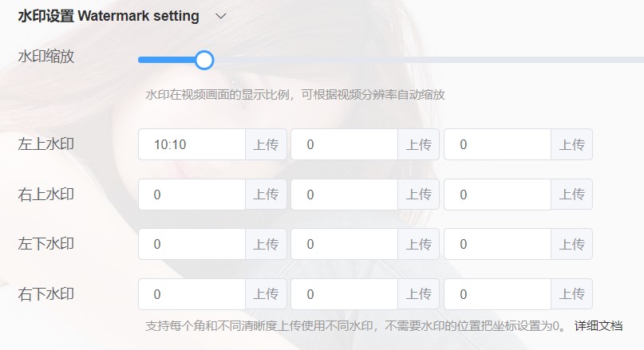Upload for the third 左上水印 field
The height and width of the screenshot is (350, 644).
[x=571, y=145]
